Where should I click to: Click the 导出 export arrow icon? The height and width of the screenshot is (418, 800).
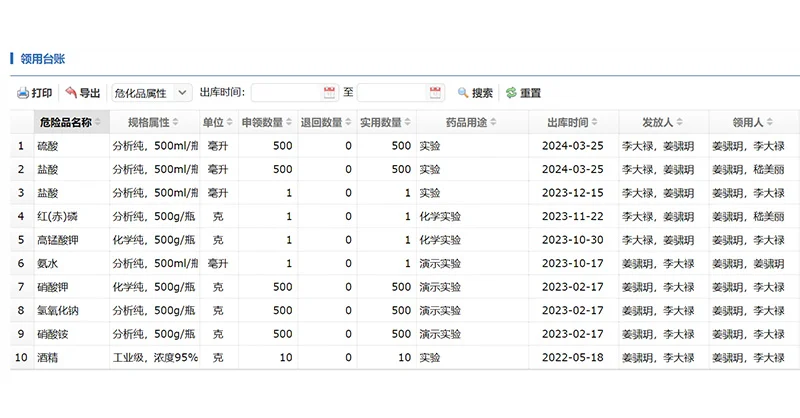click(x=71, y=93)
